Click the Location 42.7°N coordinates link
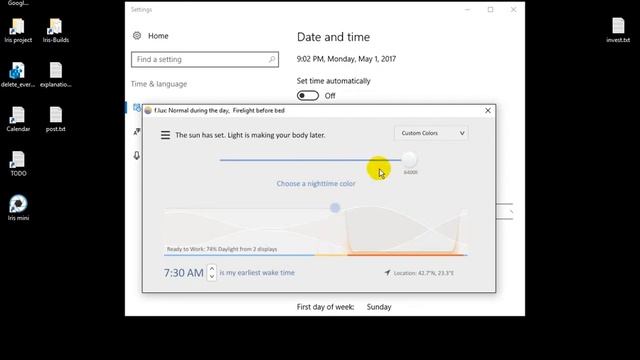 424,273
